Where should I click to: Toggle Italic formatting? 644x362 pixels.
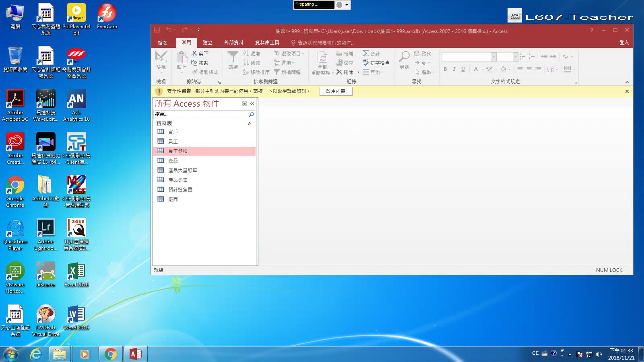tap(454, 69)
